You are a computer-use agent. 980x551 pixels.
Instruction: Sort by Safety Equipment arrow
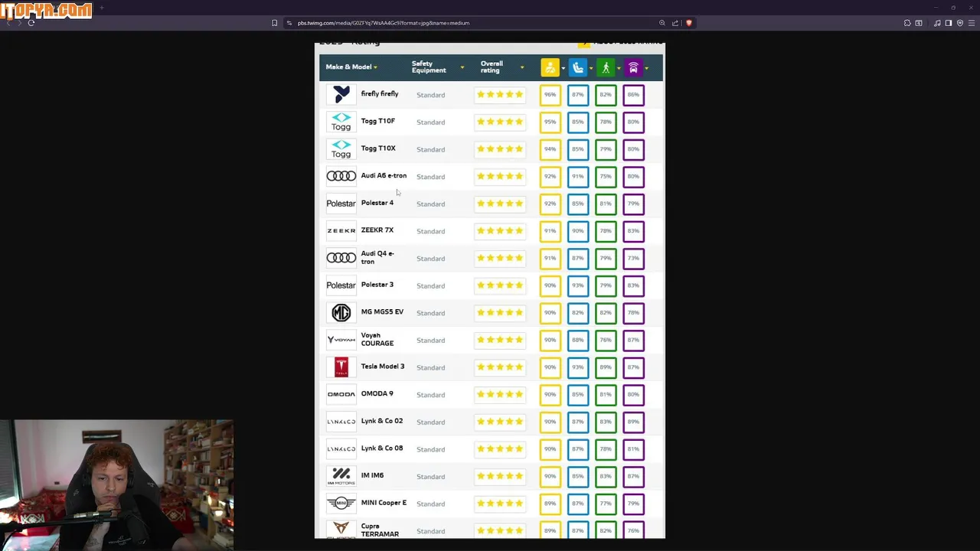pyautogui.click(x=462, y=68)
